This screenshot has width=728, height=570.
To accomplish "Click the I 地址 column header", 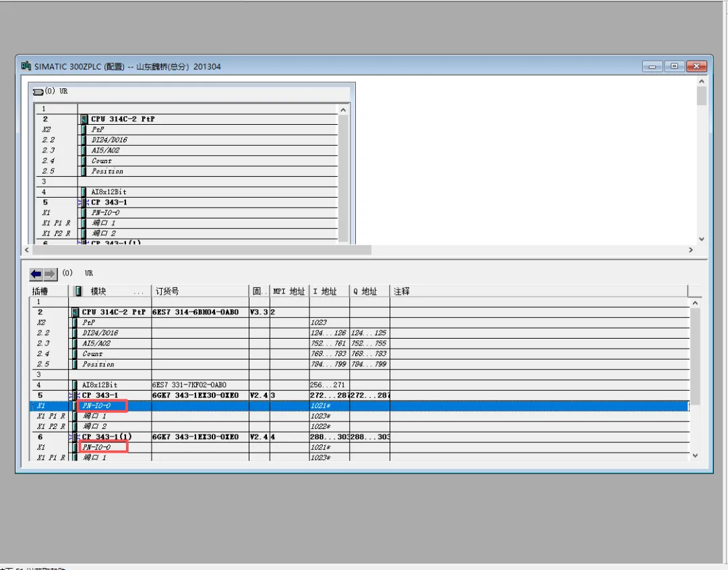I will pyautogui.click(x=329, y=291).
